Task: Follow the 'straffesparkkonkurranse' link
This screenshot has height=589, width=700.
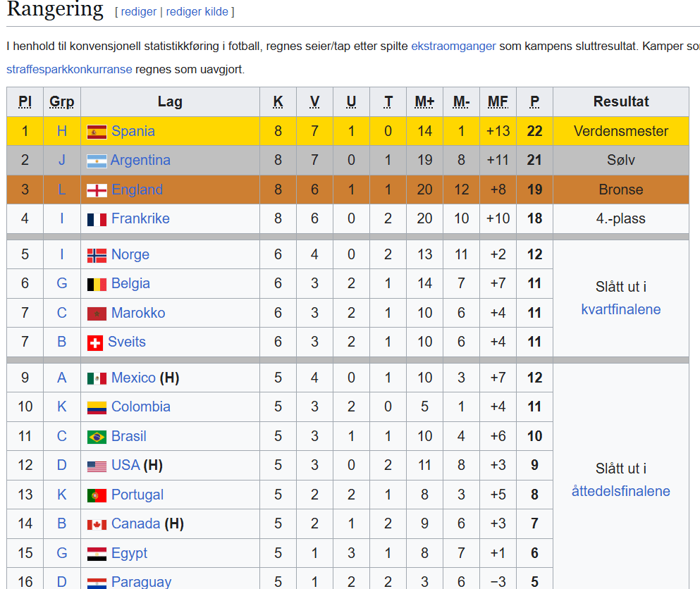Action: pyautogui.click(x=69, y=69)
